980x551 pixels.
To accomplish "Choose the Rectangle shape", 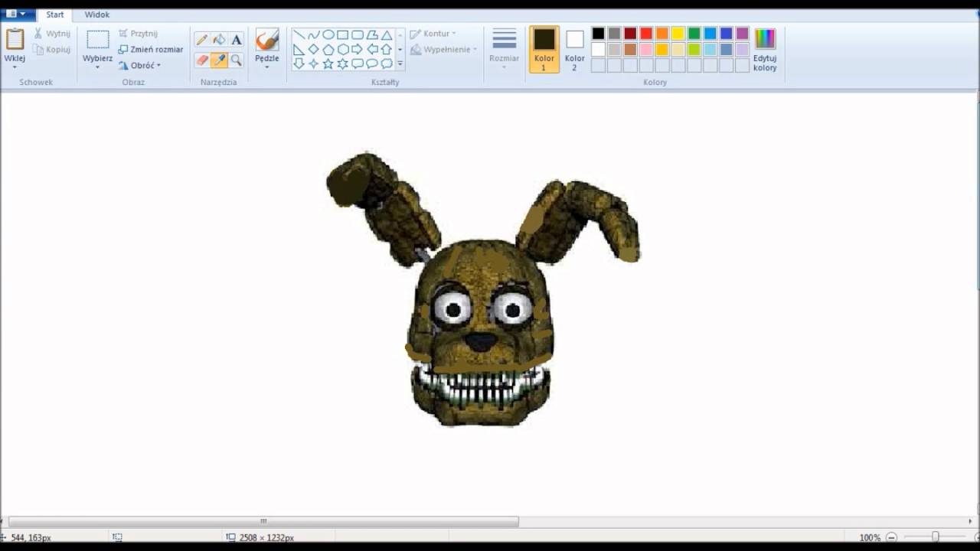I will 342,35.
